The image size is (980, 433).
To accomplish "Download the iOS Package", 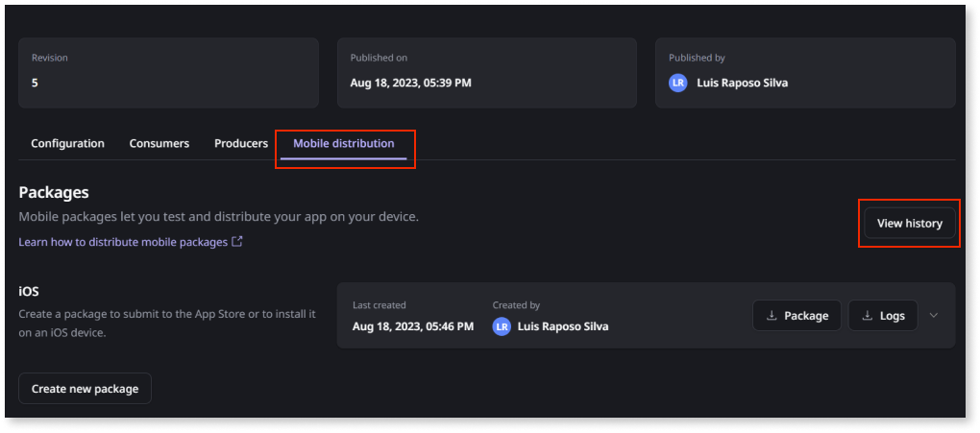I will pos(796,316).
